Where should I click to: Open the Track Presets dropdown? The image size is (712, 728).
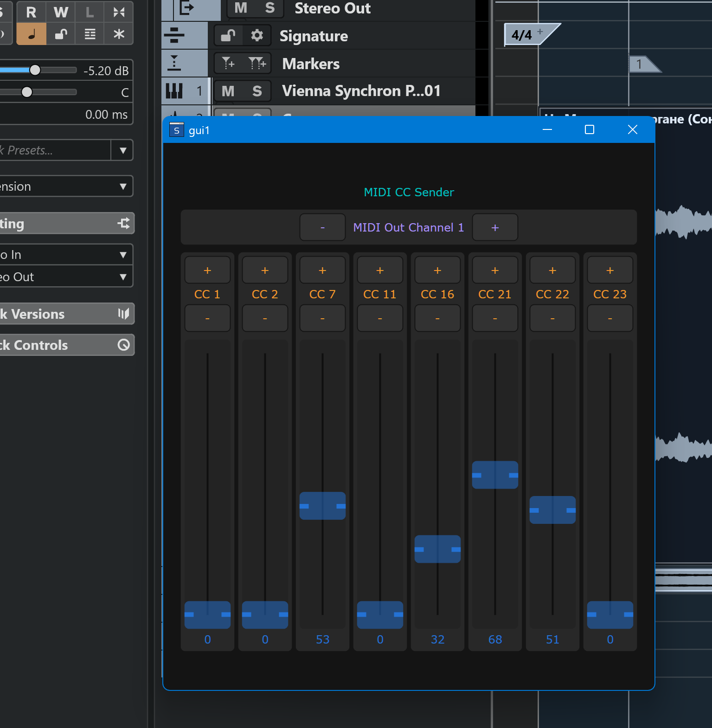pyautogui.click(x=123, y=150)
